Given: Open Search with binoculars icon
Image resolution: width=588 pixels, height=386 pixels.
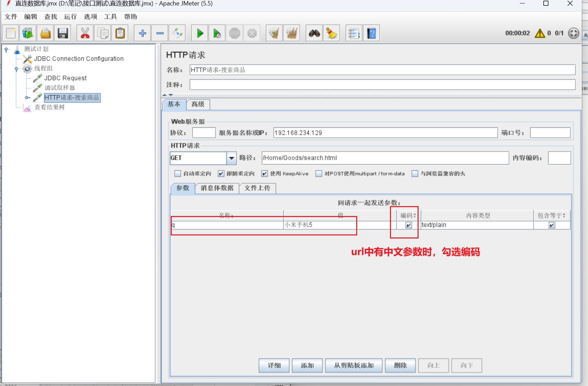Looking at the screenshot, I should tap(314, 33).
